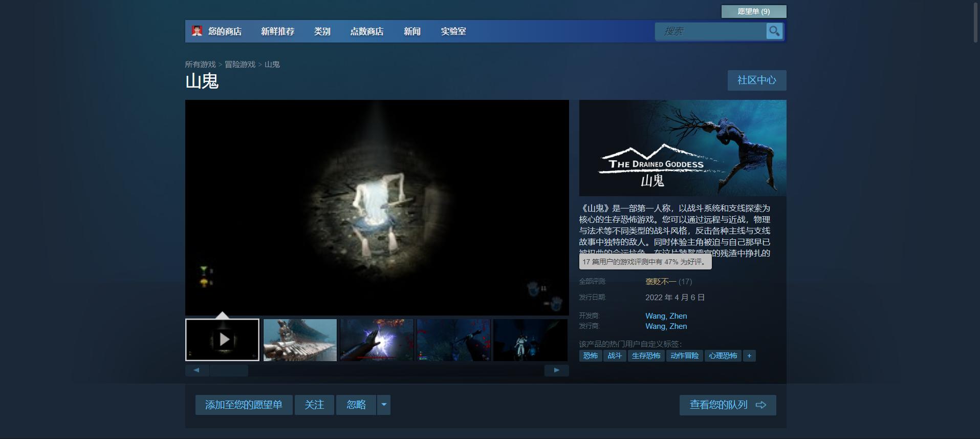This screenshot has width=980, height=439.
Task: Go to the 点数商店 tab
Action: point(366,31)
